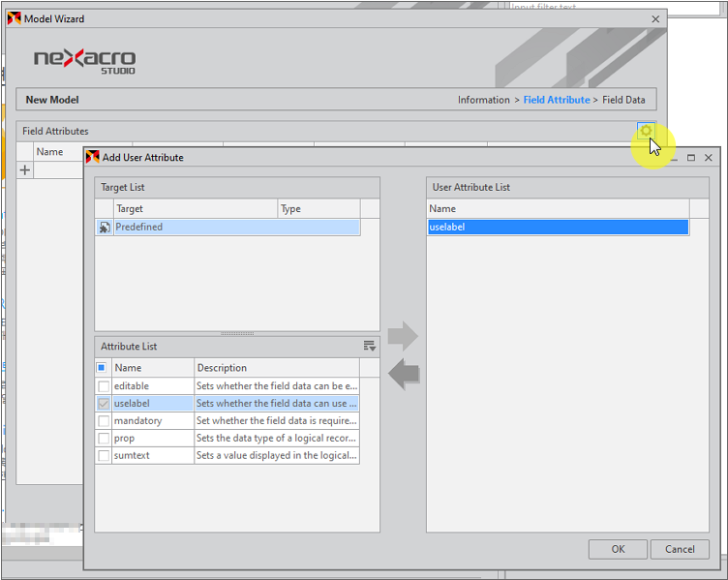Click Nexacro icon in Model Wizard title bar
This screenshot has height=580, width=728.
pos(14,18)
